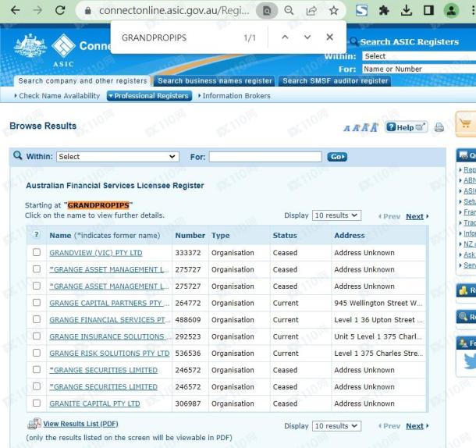Open top Display 10 results dropdown
The height and width of the screenshot is (448, 476).
[x=336, y=215]
